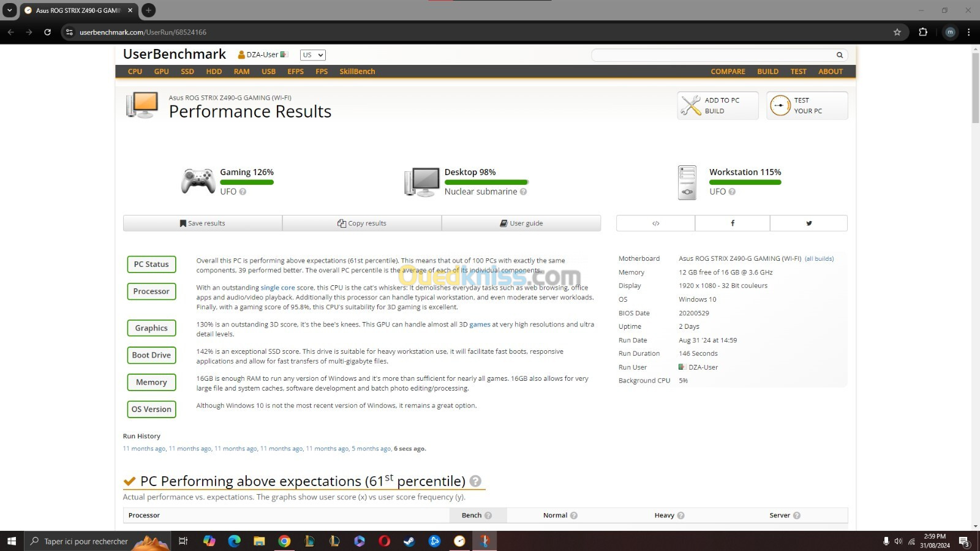Click the Graphics section button
The width and height of the screenshot is (980, 551).
tap(151, 328)
